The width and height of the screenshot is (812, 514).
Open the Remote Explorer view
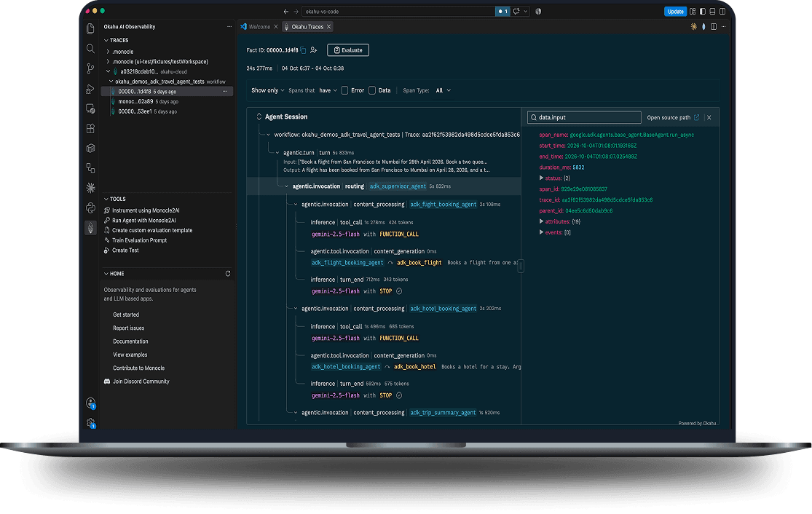[90, 108]
